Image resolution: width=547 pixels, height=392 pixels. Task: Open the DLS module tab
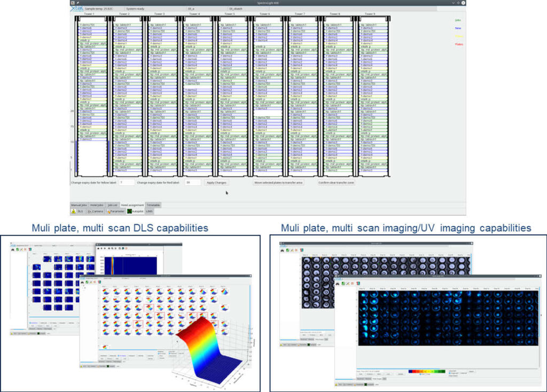[x=77, y=211]
